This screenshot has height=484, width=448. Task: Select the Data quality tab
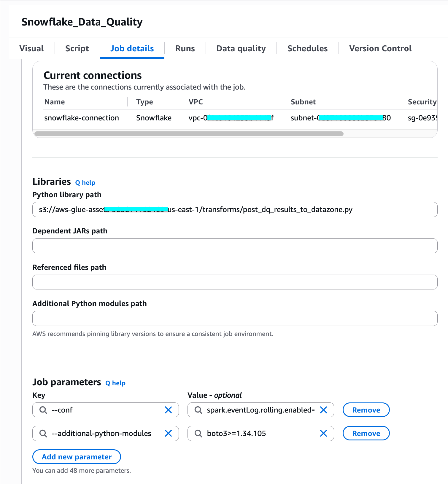[x=241, y=48]
